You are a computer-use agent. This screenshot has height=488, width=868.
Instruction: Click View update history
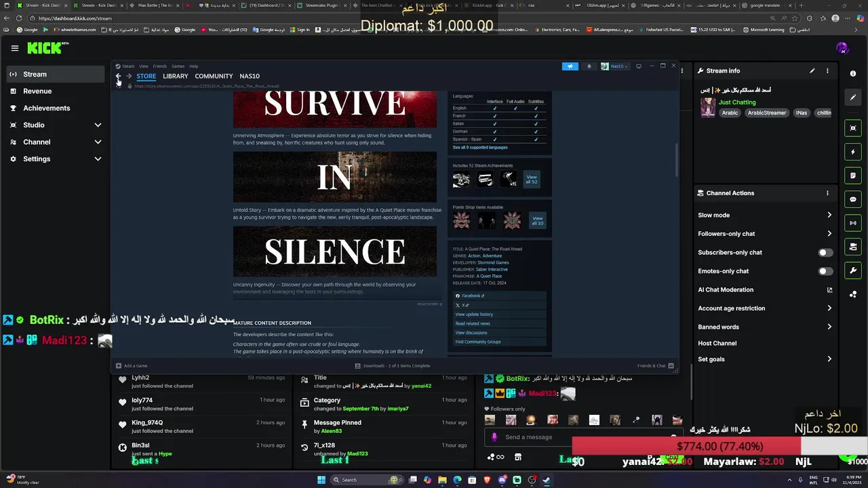[500, 314]
